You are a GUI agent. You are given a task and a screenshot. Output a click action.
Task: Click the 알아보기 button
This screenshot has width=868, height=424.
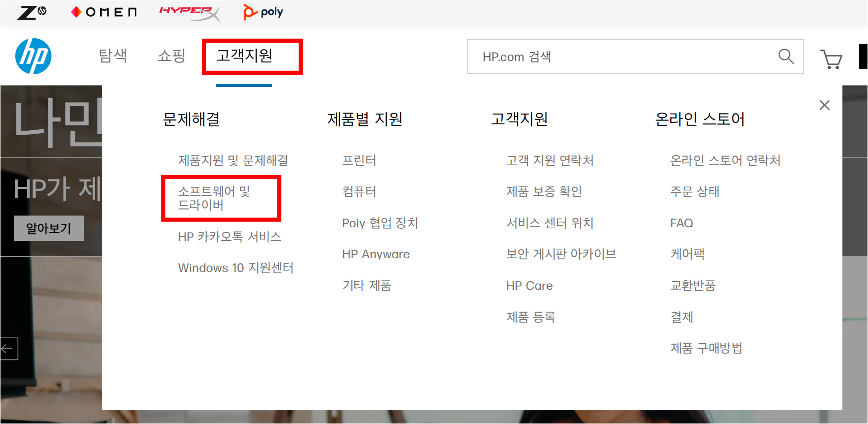pyautogui.click(x=49, y=228)
